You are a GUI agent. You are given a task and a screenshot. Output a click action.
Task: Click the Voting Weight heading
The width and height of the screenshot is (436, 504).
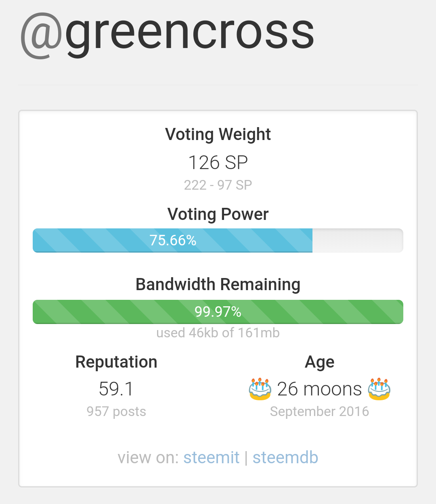click(x=218, y=134)
